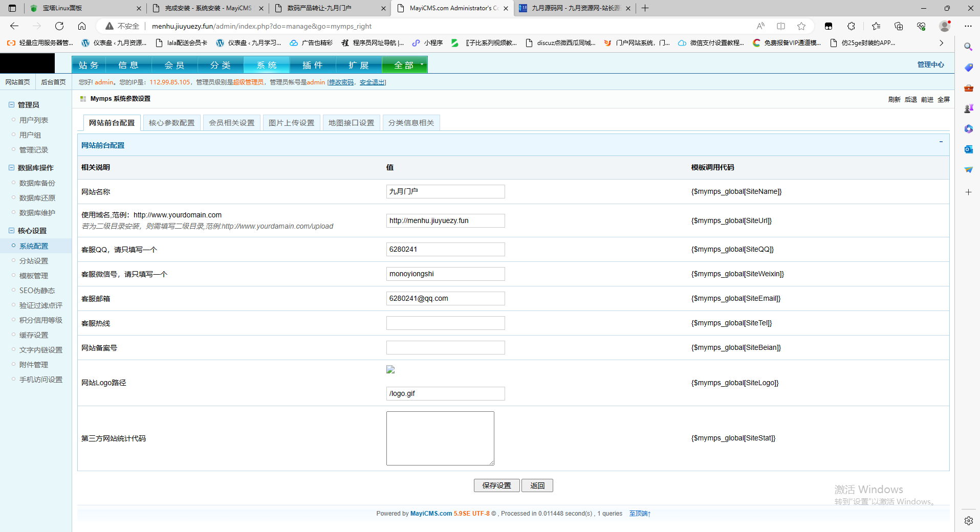Image resolution: width=980 pixels, height=532 pixels.
Task: Click the browser refresh icon
Action: [59, 26]
